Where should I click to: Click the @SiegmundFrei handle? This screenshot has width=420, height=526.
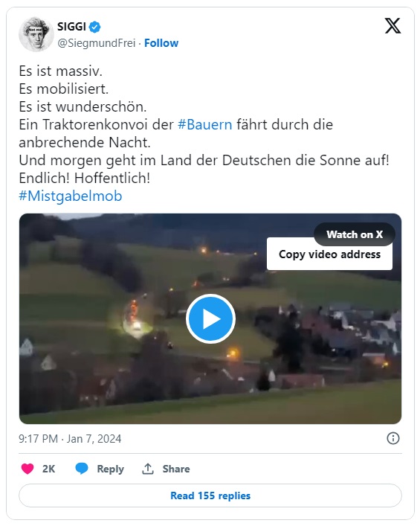[x=97, y=43]
